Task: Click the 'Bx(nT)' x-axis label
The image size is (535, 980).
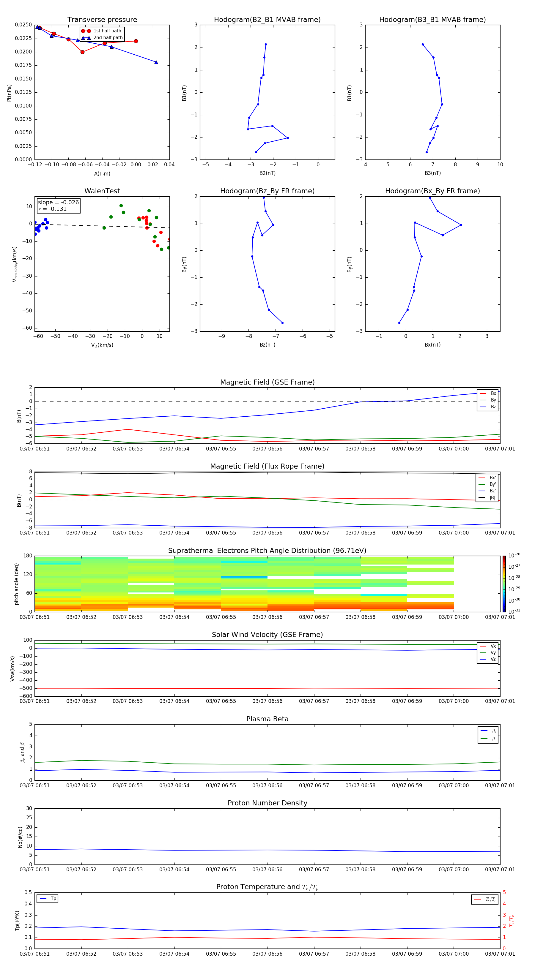Action: pyautogui.click(x=432, y=345)
